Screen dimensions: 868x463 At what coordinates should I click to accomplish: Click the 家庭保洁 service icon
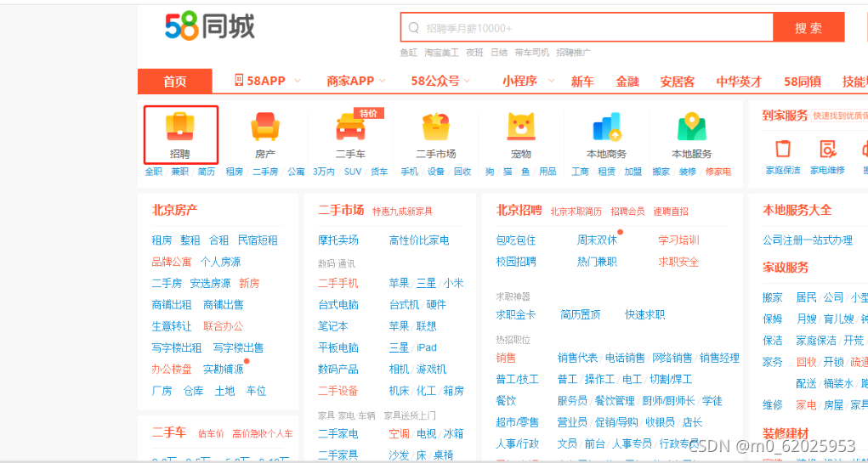pyautogui.click(x=783, y=150)
